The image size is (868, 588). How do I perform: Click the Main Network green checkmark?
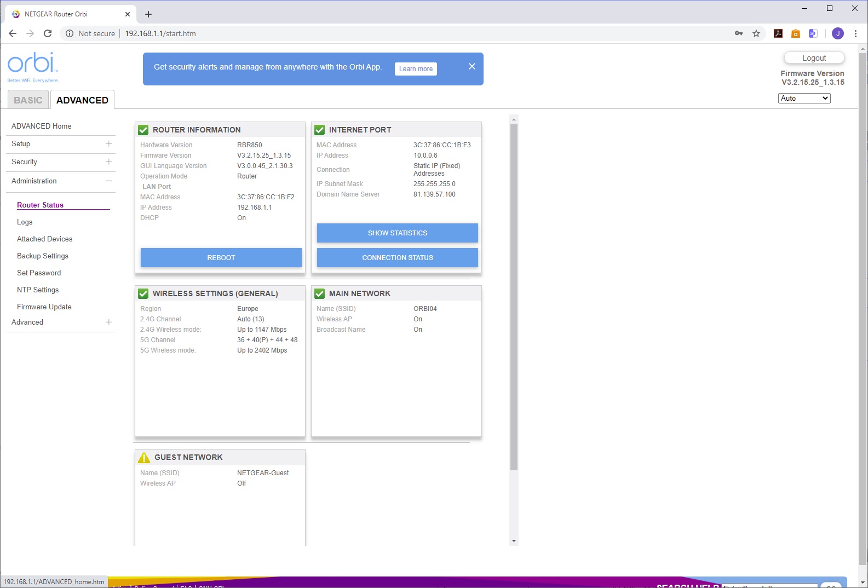tap(320, 293)
